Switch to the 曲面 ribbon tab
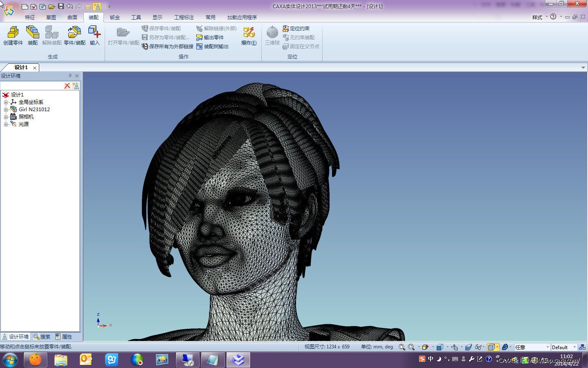The image size is (588, 368). (72, 17)
